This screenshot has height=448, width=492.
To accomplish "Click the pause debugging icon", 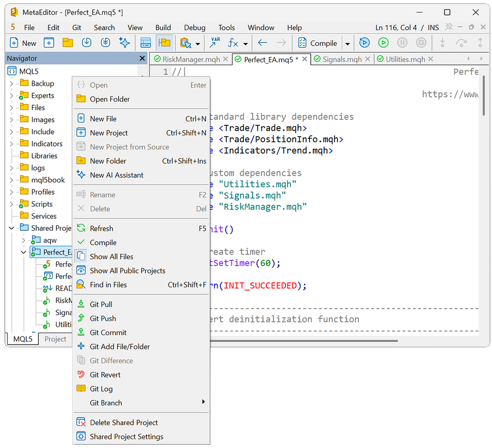I will tap(402, 43).
